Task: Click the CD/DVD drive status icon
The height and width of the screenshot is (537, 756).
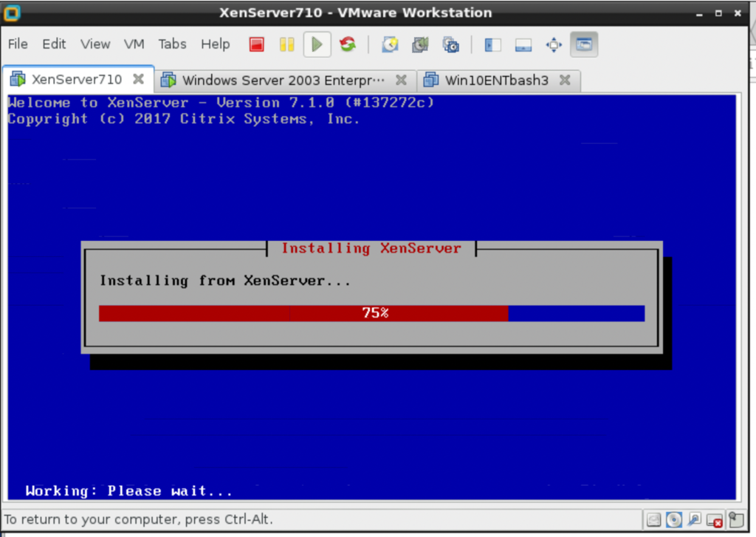Action: point(674,519)
